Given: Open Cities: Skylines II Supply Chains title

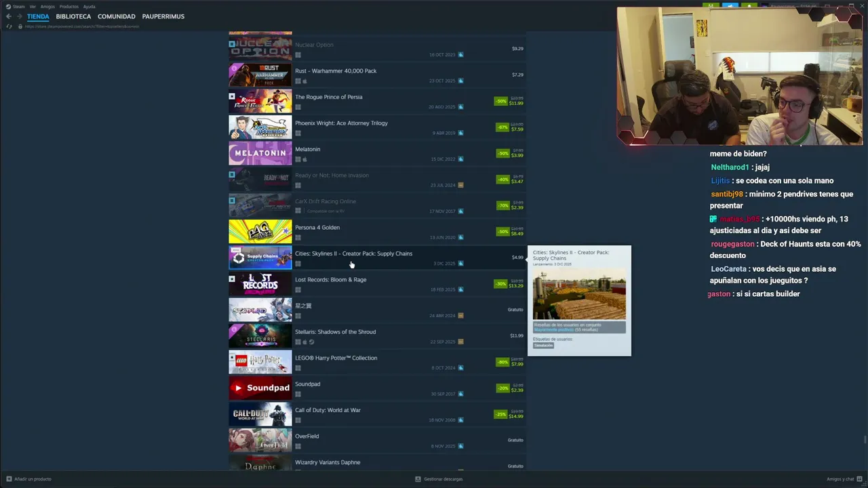Looking at the screenshot, I should click(353, 253).
